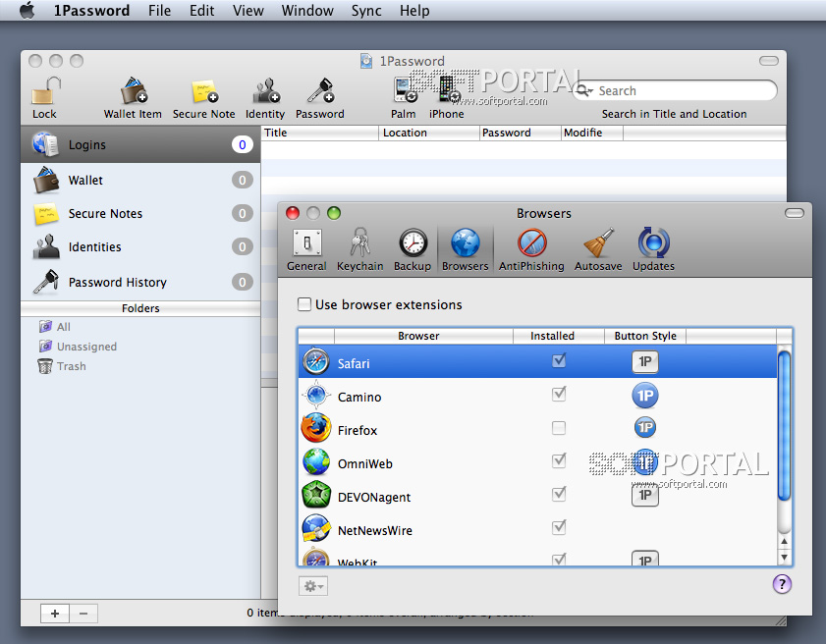Screen dimensions: 826x644
Task: Open Keychain preferences pane
Action: tap(360, 249)
